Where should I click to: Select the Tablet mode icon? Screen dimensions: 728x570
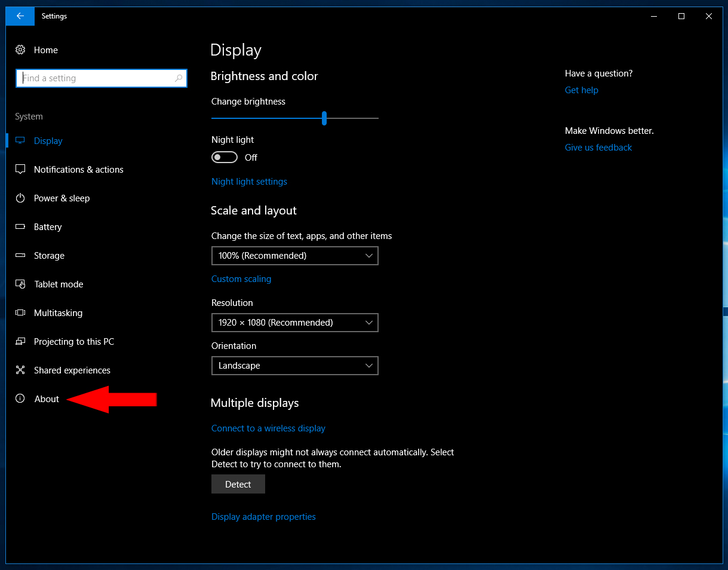(x=20, y=284)
